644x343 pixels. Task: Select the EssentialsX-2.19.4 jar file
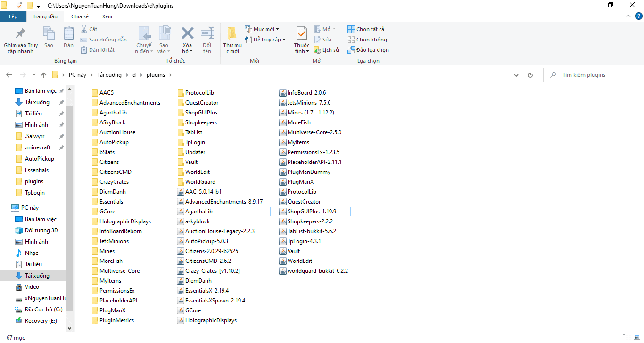click(x=203, y=291)
